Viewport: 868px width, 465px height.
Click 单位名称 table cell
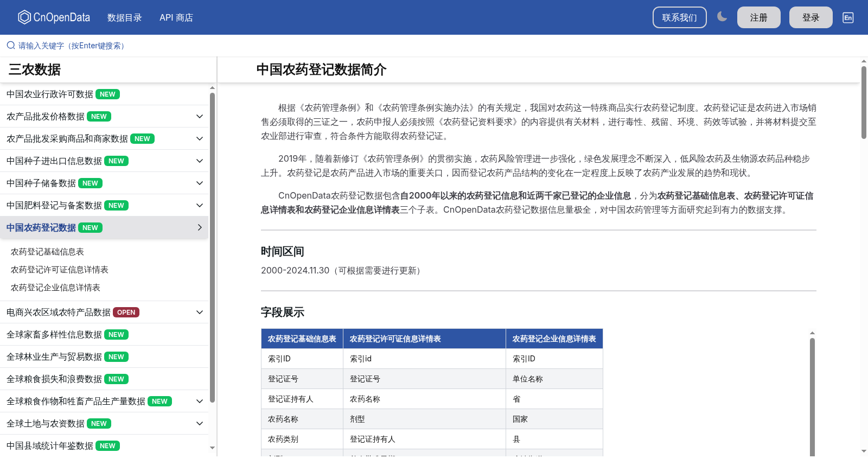(554, 379)
